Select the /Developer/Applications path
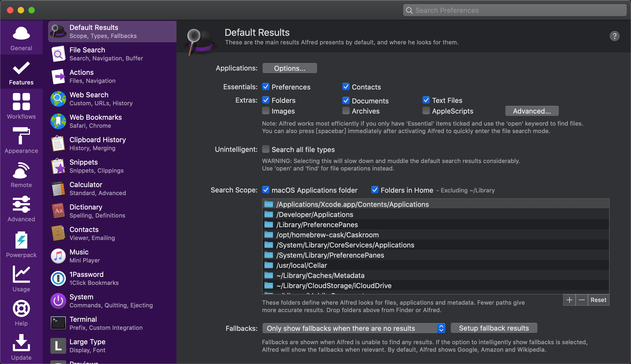This screenshot has width=631, height=364. pos(436,214)
